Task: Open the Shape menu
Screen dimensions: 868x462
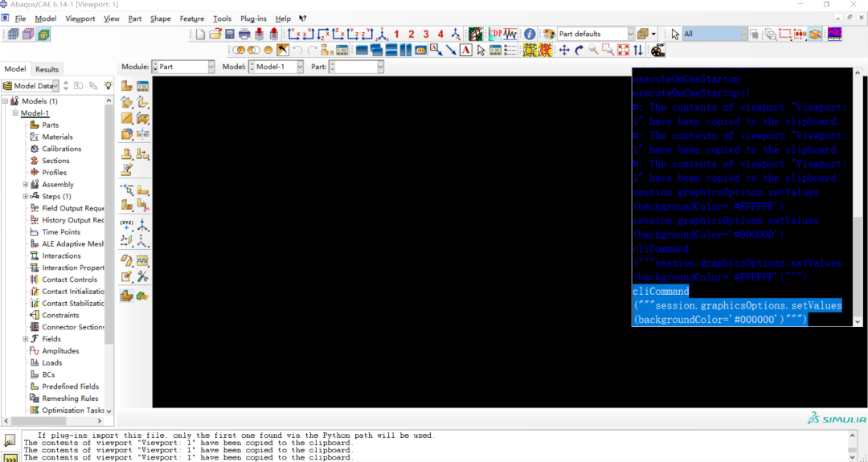Action: point(161,18)
